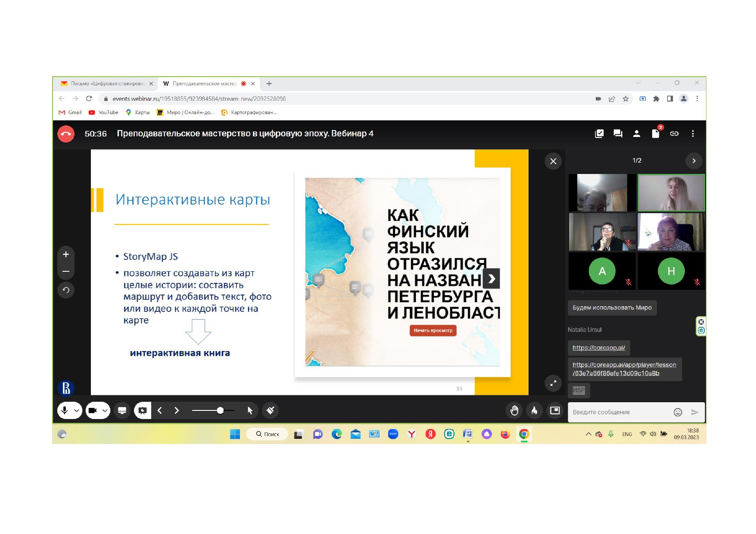Image resolution: width=756 pixels, height=534 pixels.
Task: Expand camera device options arrow
Action: click(x=105, y=410)
